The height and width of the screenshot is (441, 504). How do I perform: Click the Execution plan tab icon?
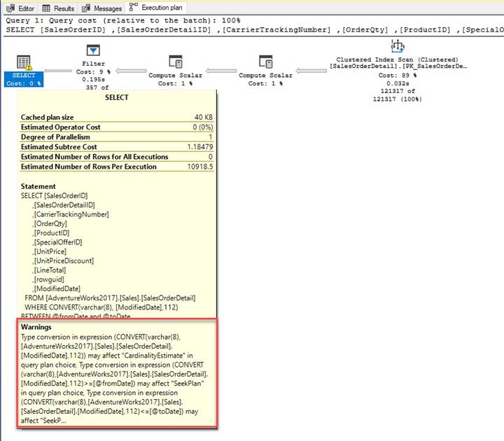pos(134,7)
